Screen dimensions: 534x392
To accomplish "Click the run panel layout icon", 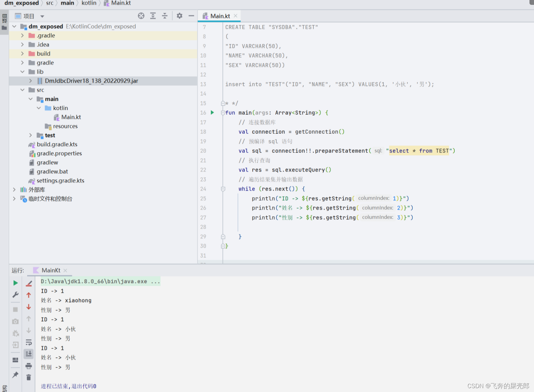I will pos(15,360).
